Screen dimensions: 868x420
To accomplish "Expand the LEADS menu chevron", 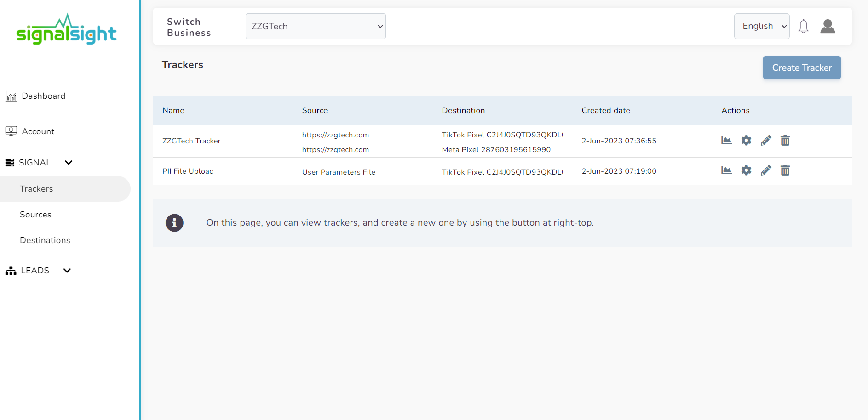I will (x=67, y=271).
